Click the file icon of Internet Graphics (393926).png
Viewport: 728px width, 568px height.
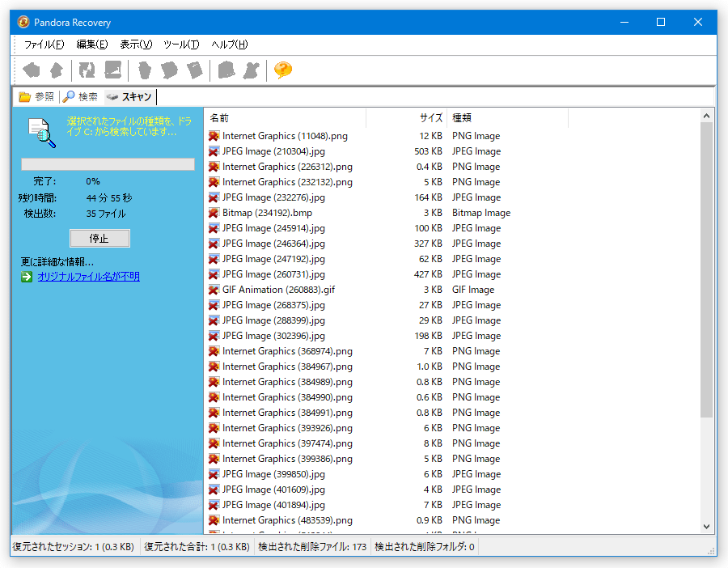[214, 428]
